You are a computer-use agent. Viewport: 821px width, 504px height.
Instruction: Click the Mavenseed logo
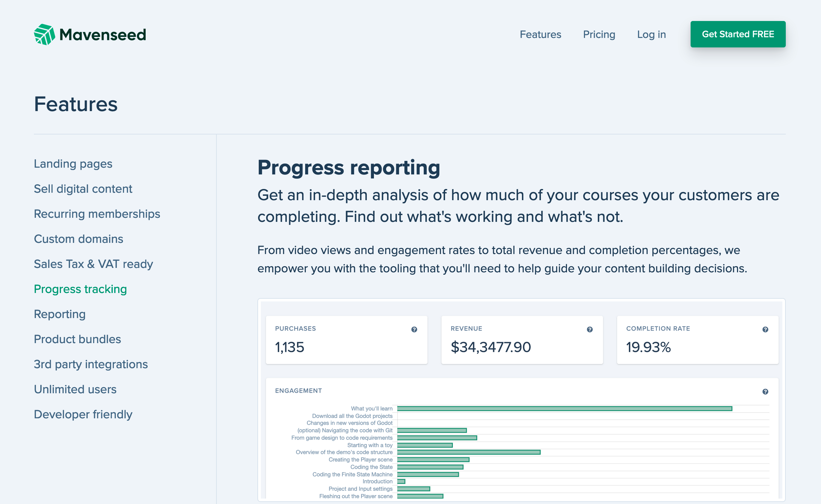(90, 34)
